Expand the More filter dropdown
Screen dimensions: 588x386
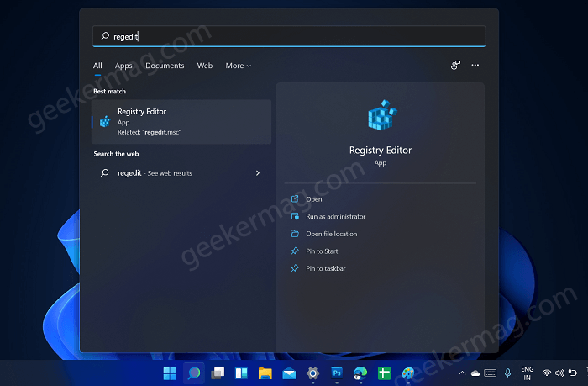pyautogui.click(x=238, y=66)
